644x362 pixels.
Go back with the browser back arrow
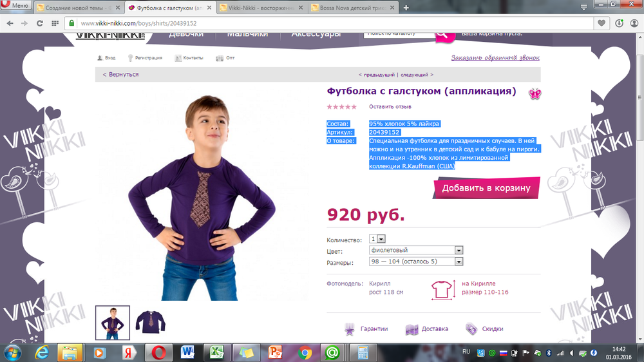[10, 23]
